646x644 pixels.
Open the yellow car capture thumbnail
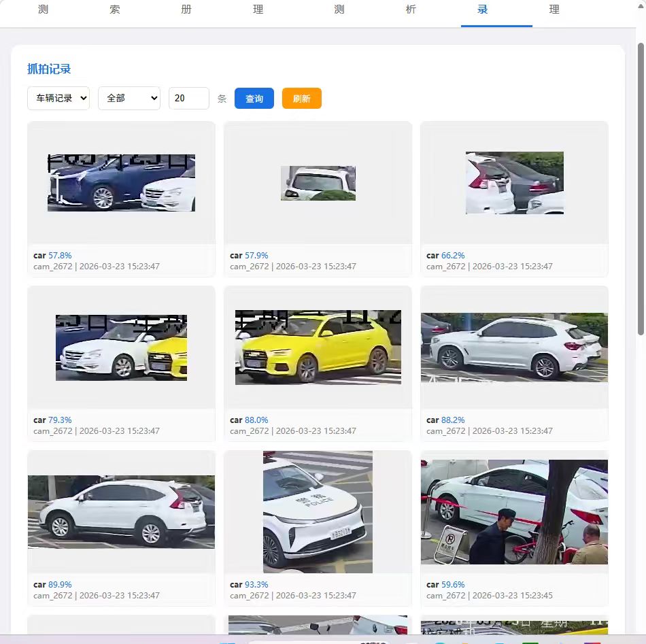(x=317, y=347)
